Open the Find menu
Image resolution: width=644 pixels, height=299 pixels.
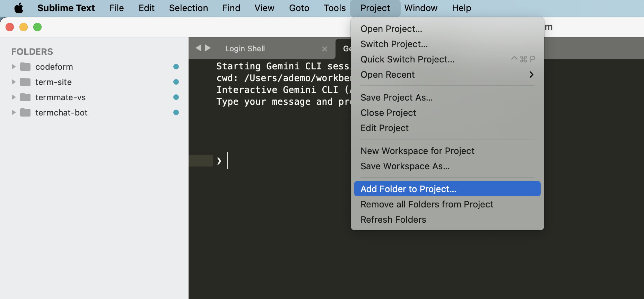[x=231, y=8]
